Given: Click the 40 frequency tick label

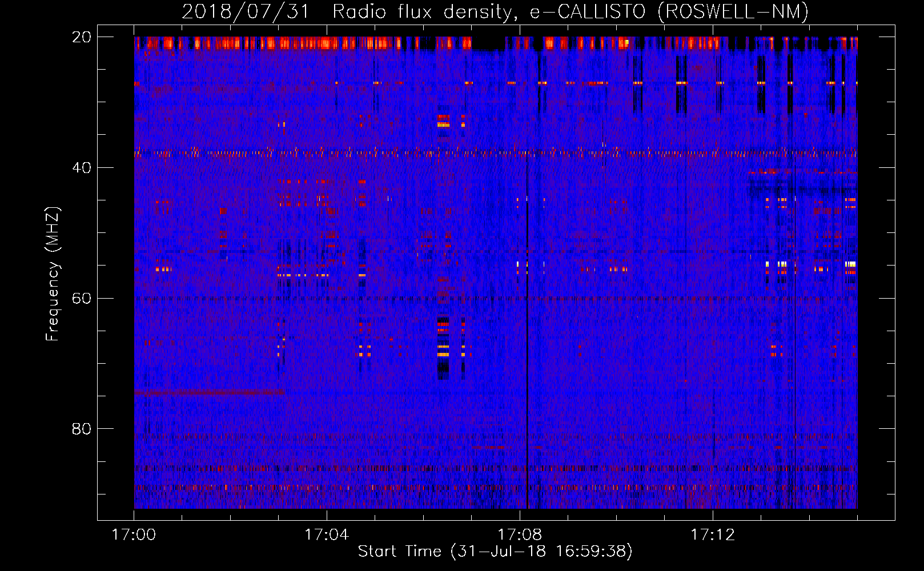Looking at the screenshot, I should click(x=82, y=167).
